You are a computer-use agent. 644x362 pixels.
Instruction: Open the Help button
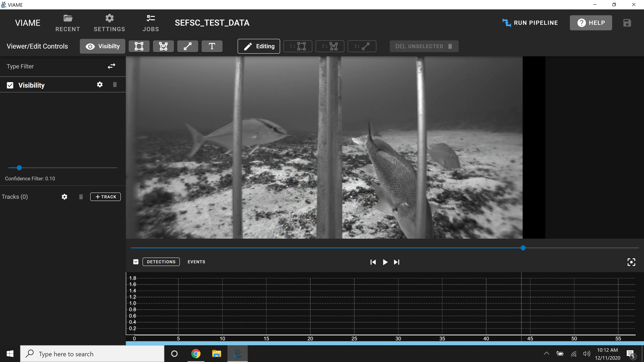coord(591,23)
